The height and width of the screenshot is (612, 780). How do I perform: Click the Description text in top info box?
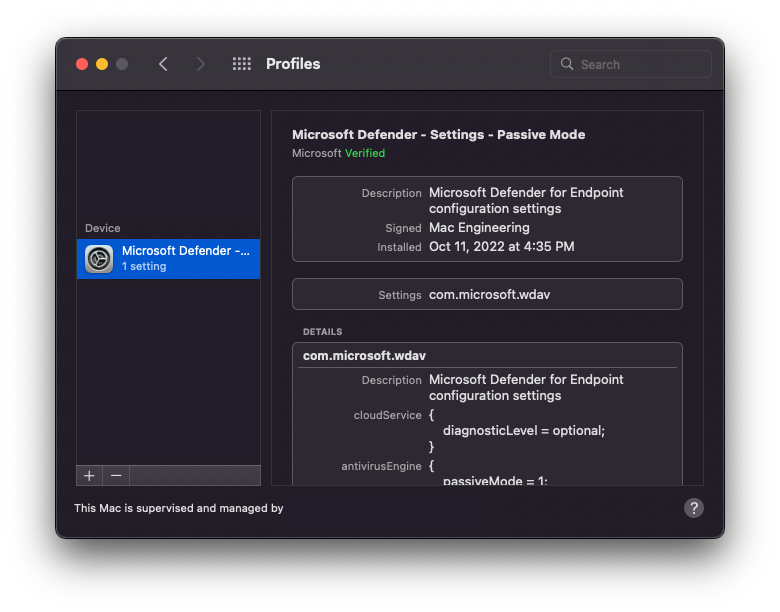[526, 201]
